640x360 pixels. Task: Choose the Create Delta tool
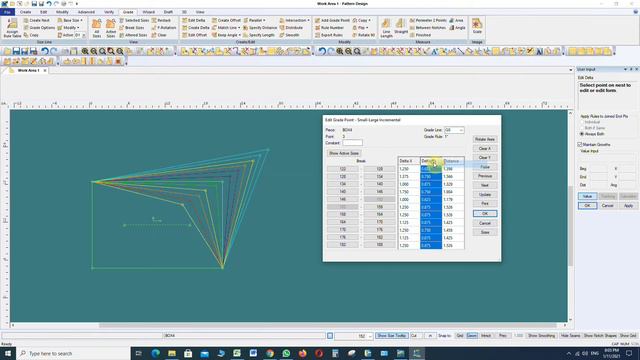click(x=196, y=27)
